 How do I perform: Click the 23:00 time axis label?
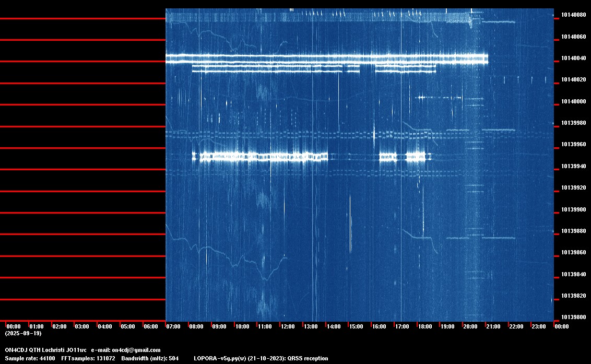539,326
